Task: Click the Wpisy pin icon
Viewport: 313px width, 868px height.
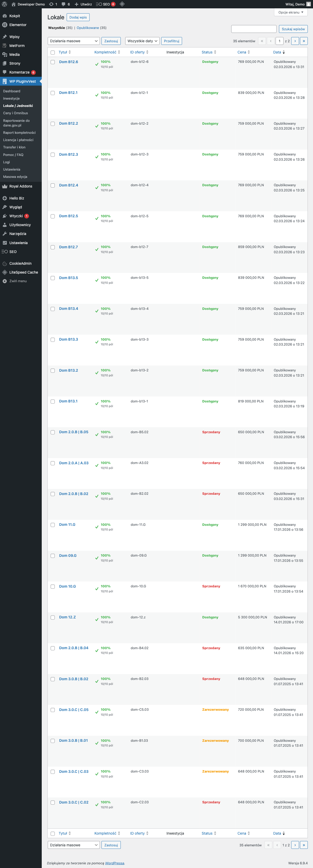Action: click(x=5, y=37)
